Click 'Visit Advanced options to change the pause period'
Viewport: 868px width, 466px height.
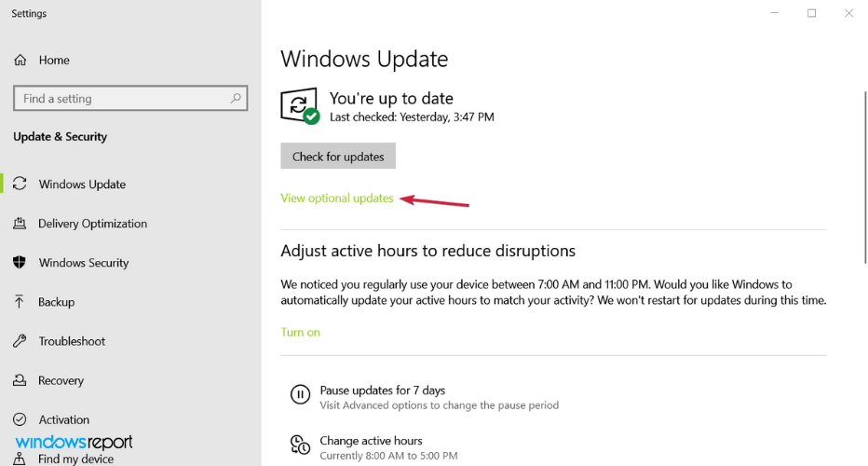click(439, 405)
